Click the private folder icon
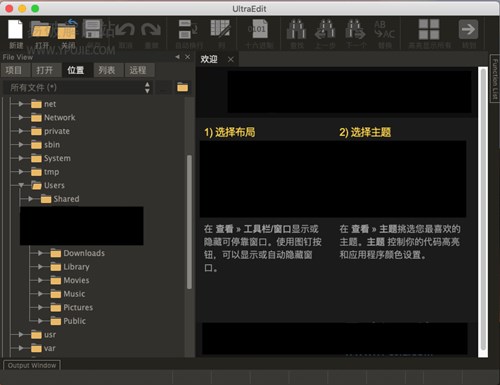 36,131
